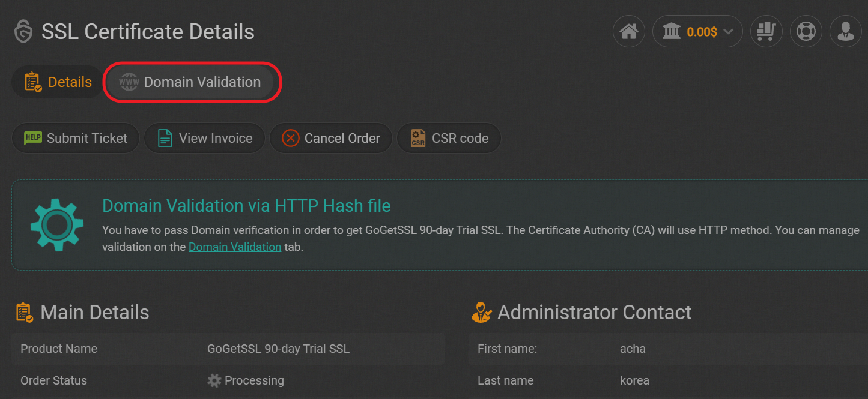
Task: Open the 0.00$ account balance dropdown
Action: [697, 31]
